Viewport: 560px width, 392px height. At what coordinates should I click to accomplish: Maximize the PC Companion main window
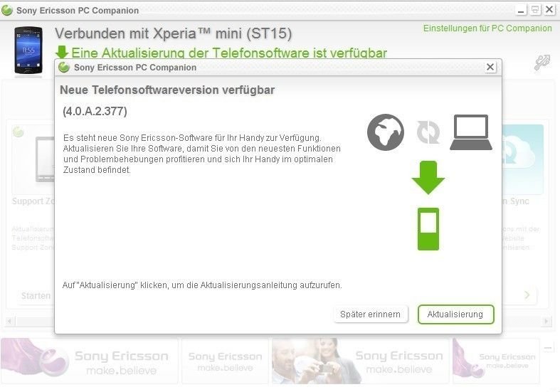tap(535, 10)
